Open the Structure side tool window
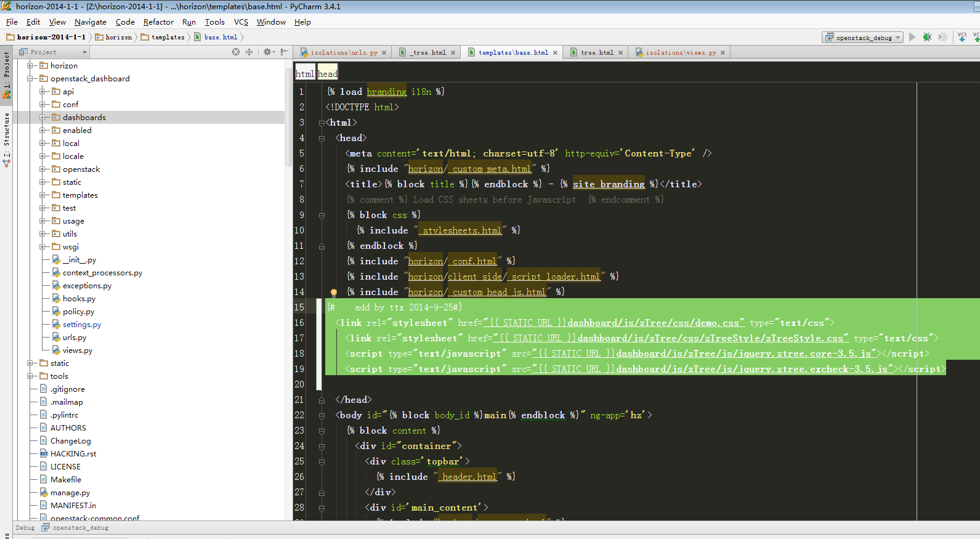 point(6,139)
